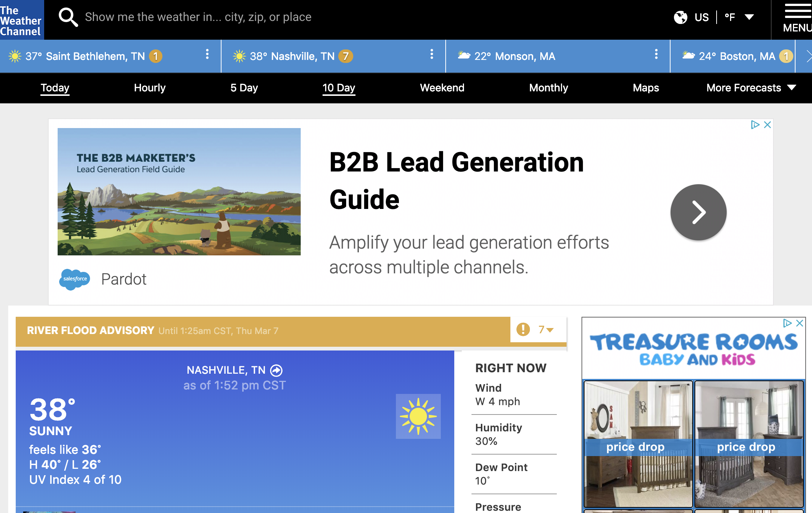
Task: Open the hamburger MENU
Action: pos(797,18)
